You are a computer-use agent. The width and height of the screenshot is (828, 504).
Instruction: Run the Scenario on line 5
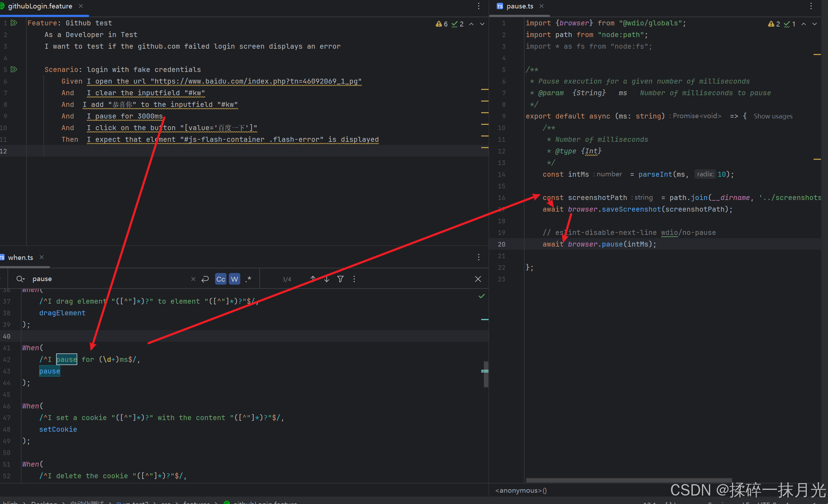tap(14, 69)
